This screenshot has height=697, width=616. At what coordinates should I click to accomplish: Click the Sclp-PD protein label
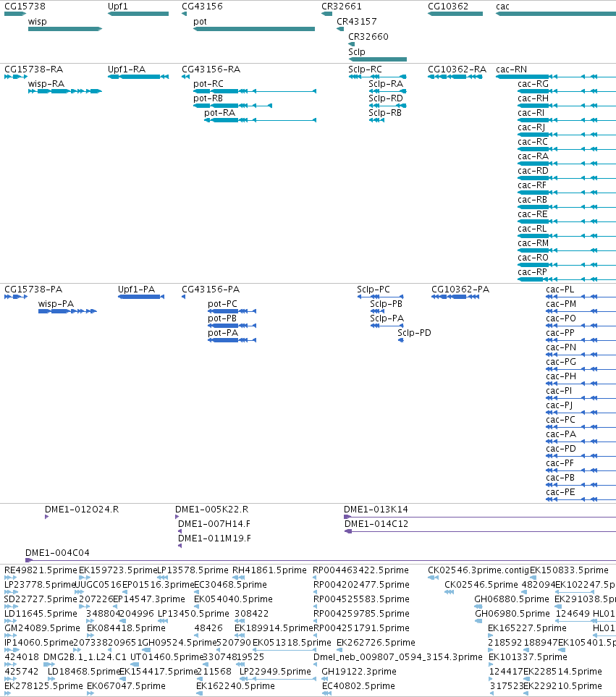[x=414, y=333]
